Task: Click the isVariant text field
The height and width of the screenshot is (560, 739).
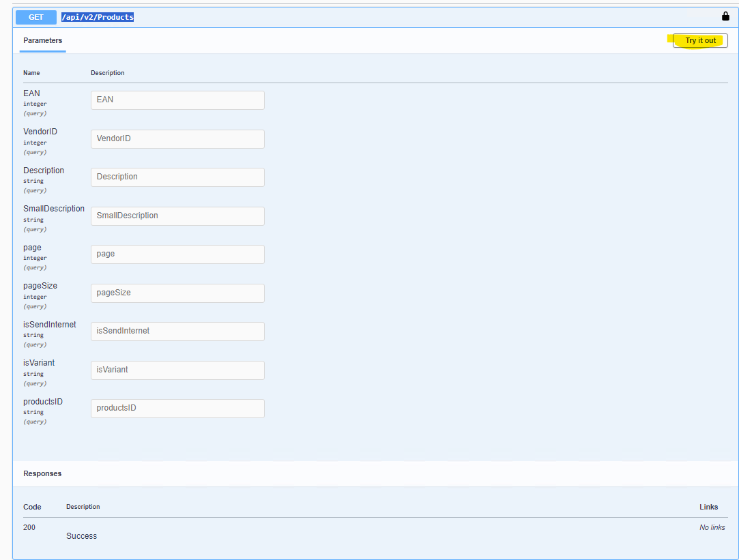Action: [x=177, y=370]
